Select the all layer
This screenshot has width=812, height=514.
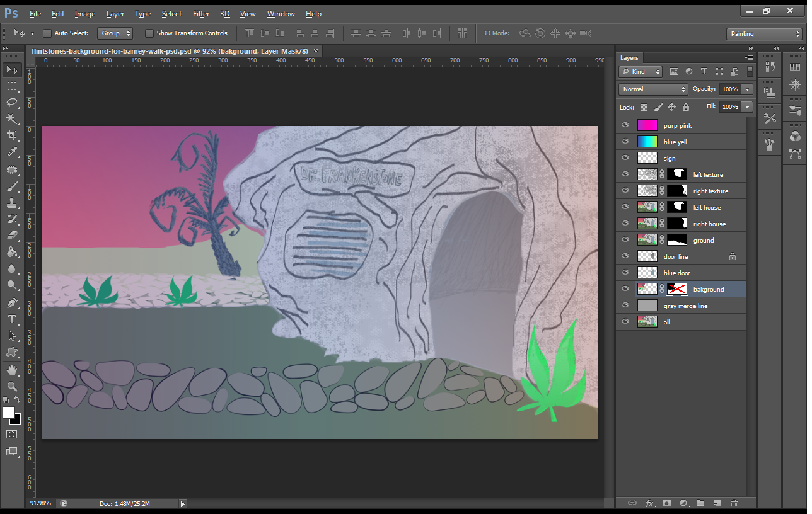pos(681,322)
